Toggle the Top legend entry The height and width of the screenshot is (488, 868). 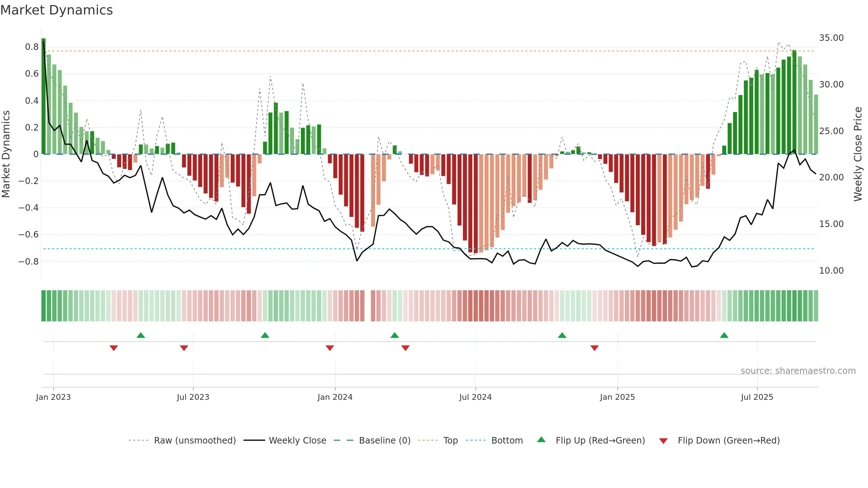tap(438, 440)
